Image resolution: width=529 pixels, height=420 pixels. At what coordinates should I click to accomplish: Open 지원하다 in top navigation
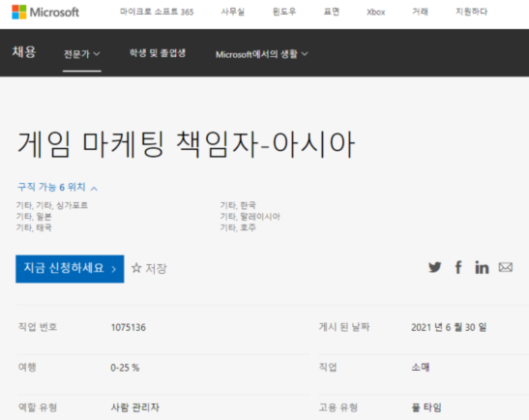[x=471, y=12]
